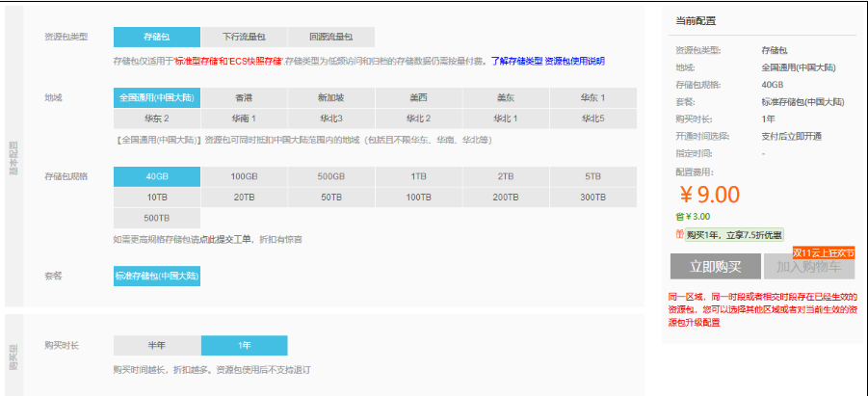The height and width of the screenshot is (396, 868).
Task: Click the 如需更高规格存储包请点此提交工单 text
Action: click(x=182, y=239)
